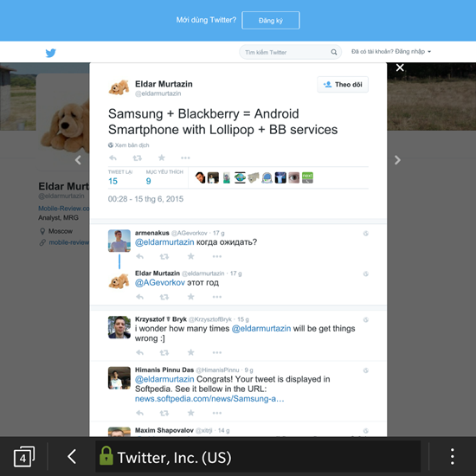
Task: Close the tweet overlay with X
Action: pos(400,68)
